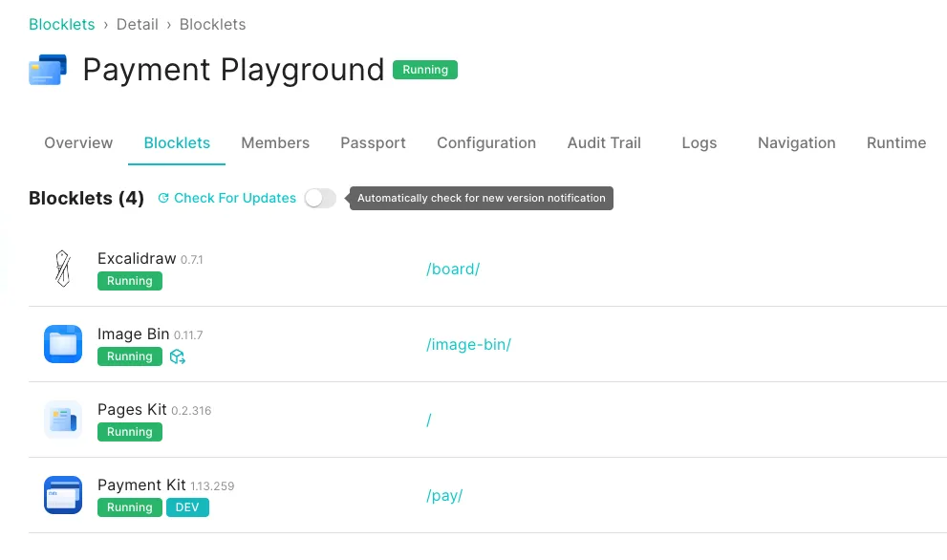The width and height of the screenshot is (947, 560).
Task: Click the Detail breadcrumb item
Action: click(137, 24)
